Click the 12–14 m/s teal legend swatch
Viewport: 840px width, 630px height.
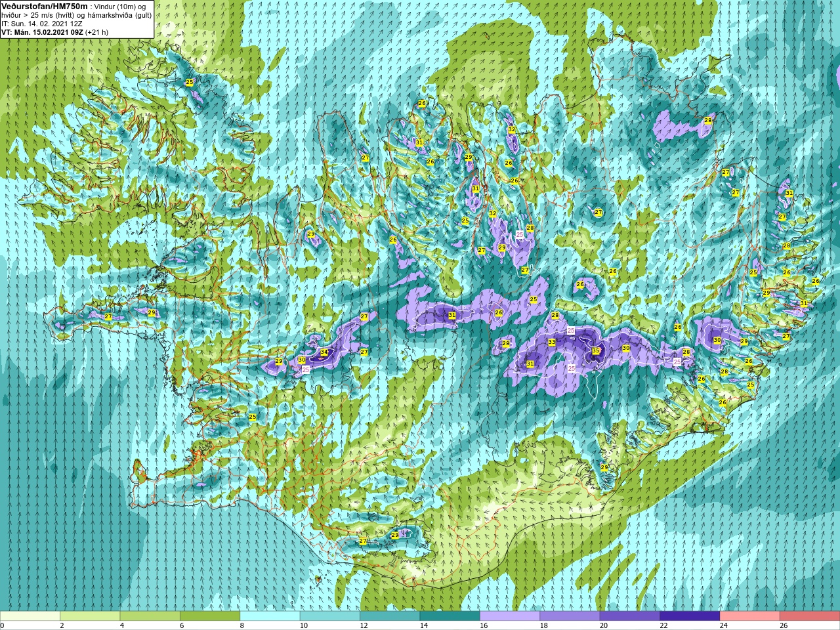[x=390, y=616]
